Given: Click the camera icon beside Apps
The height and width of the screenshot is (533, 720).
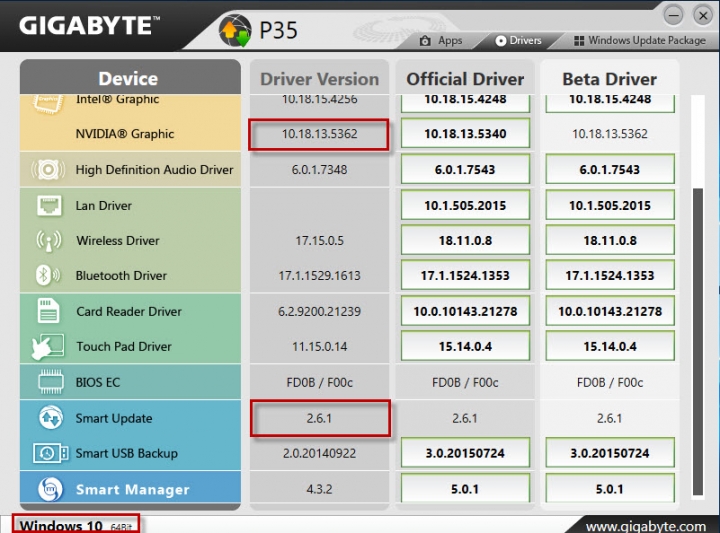Looking at the screenshot, I should click(425, 41).
